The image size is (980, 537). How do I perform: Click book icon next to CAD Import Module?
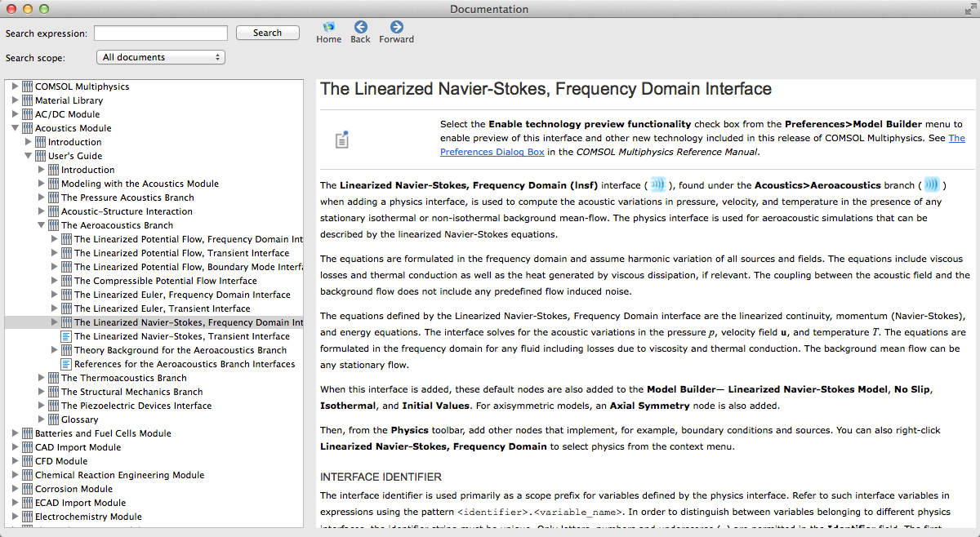tap(28, 447)
